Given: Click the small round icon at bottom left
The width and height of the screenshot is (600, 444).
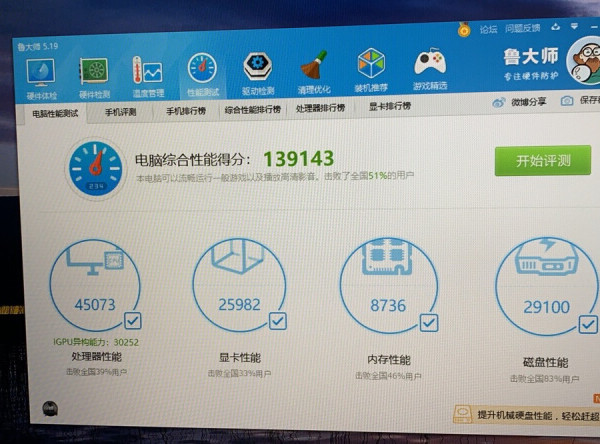Looking at the screenshot, I should click(50, 408).
